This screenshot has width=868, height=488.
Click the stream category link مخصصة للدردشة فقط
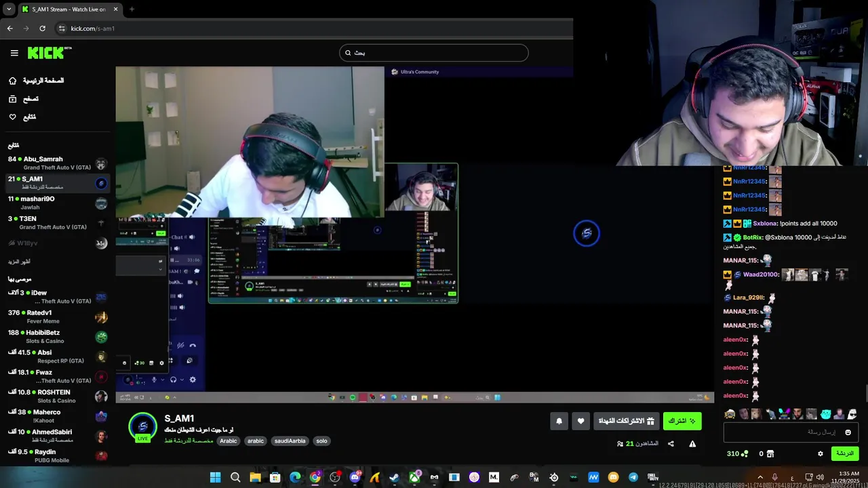pyautogui.click(x=189, y=441)
